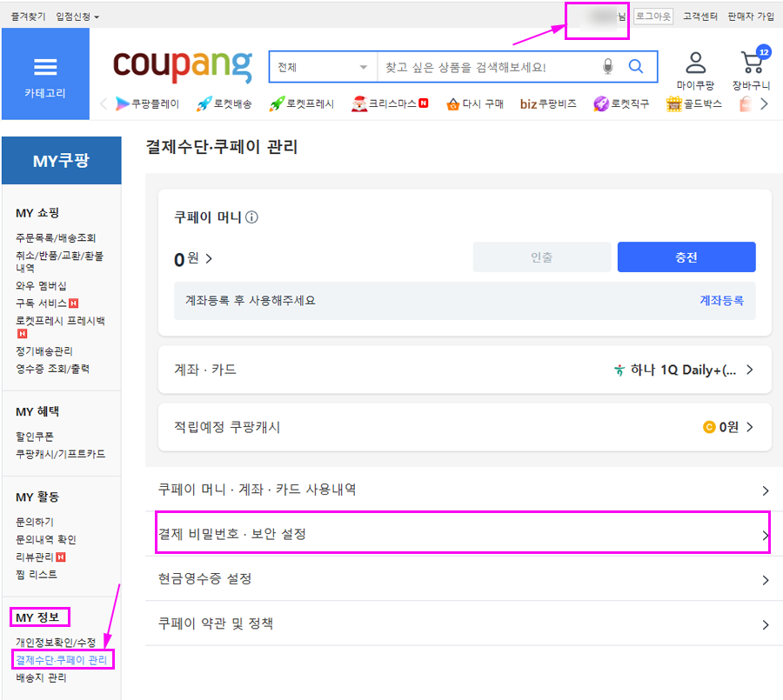The width and height of the screenshot is (783, 700).
Task: Select 배송지 관리 in sidebar
Action: point(41,677)
